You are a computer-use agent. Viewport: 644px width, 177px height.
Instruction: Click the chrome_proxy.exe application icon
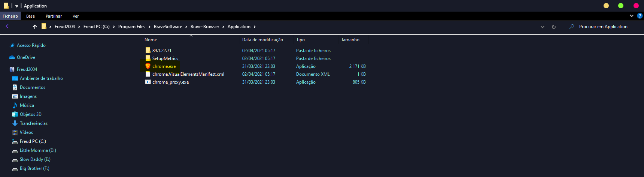(148, 82)
